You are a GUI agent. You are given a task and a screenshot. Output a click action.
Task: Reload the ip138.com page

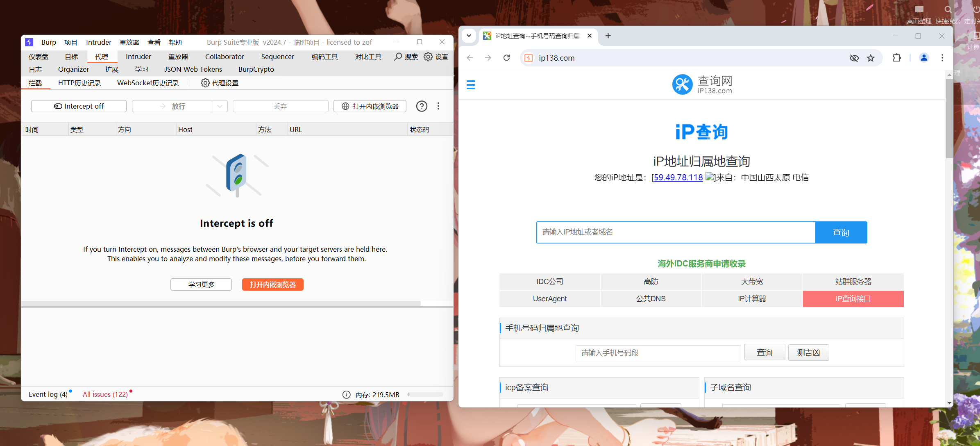pyautogui.click(x=506, y=58)
